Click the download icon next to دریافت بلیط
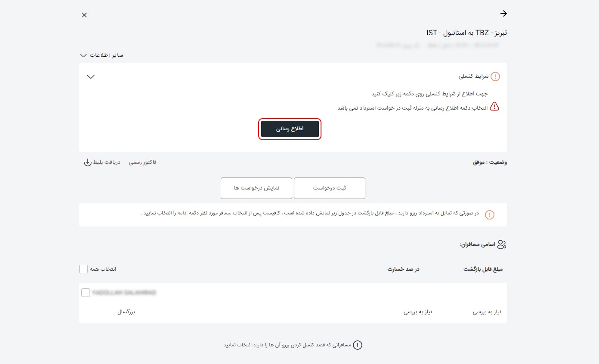This screenshot has height=364, width=599. (88, 162)
